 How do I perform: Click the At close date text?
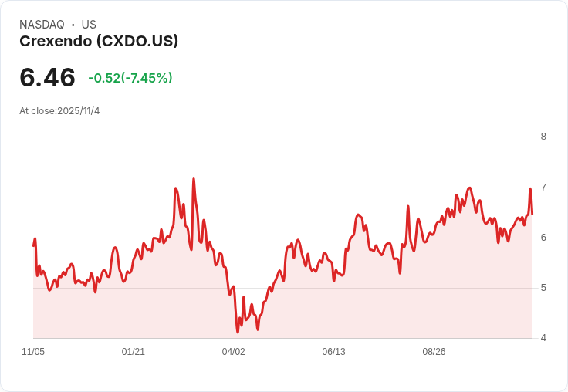[x=59, y=111]
